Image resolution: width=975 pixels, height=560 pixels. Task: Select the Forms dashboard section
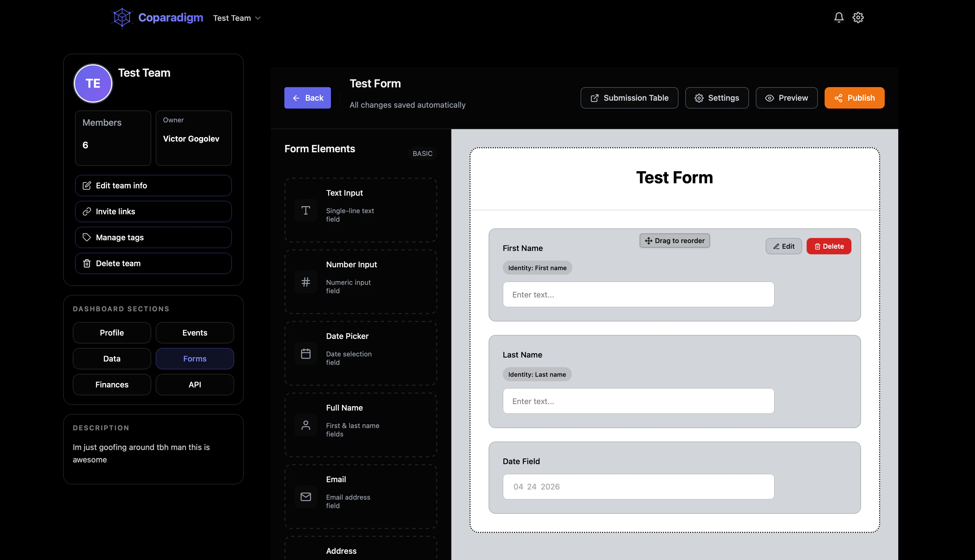(x=195, y=358)
